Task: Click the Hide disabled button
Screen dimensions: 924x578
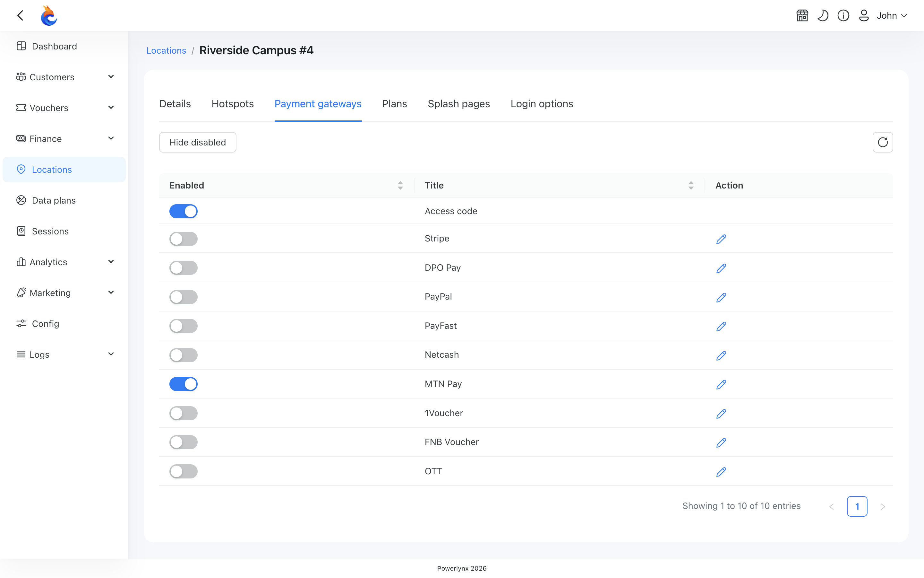Action: (197, 142)
